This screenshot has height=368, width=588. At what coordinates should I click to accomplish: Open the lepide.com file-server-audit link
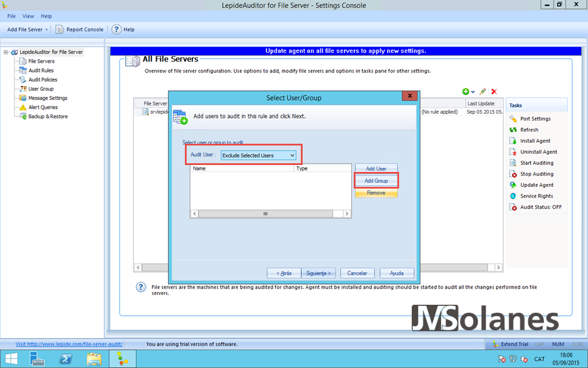pyautogui.click(x=69, y=344)
